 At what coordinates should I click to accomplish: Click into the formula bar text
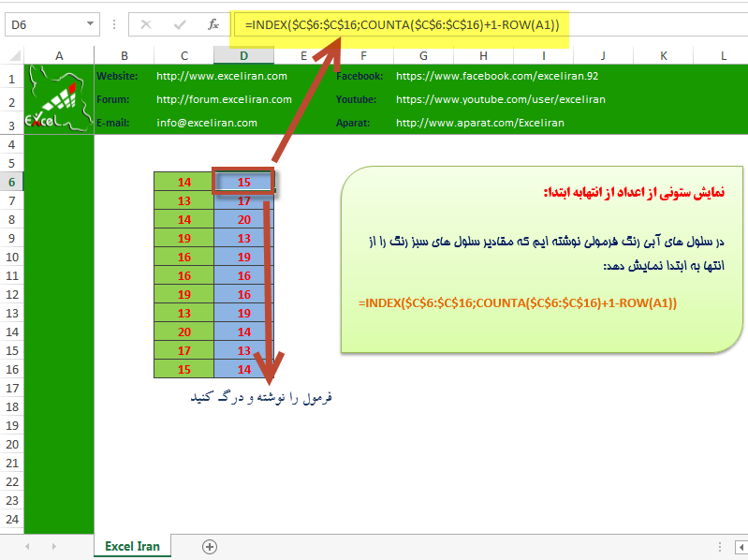click(402, 24)
